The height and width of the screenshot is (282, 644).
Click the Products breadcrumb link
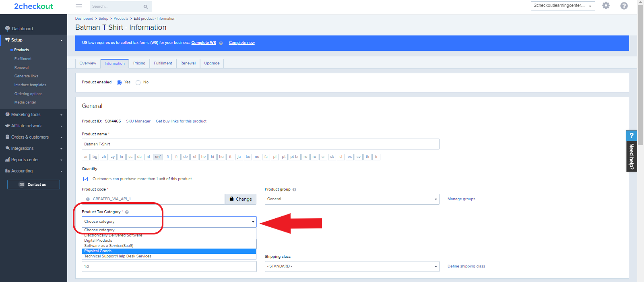tap(121, 19)
